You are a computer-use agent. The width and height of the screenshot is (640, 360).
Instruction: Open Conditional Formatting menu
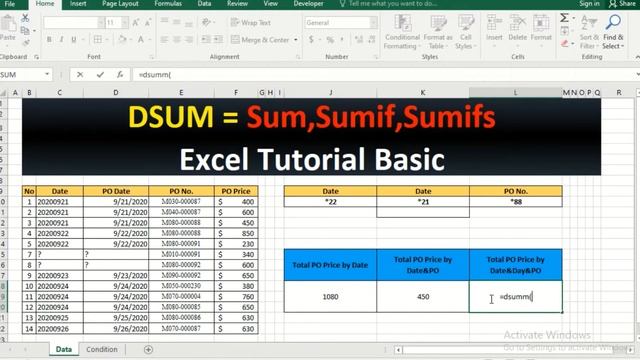tap(402, 32)
